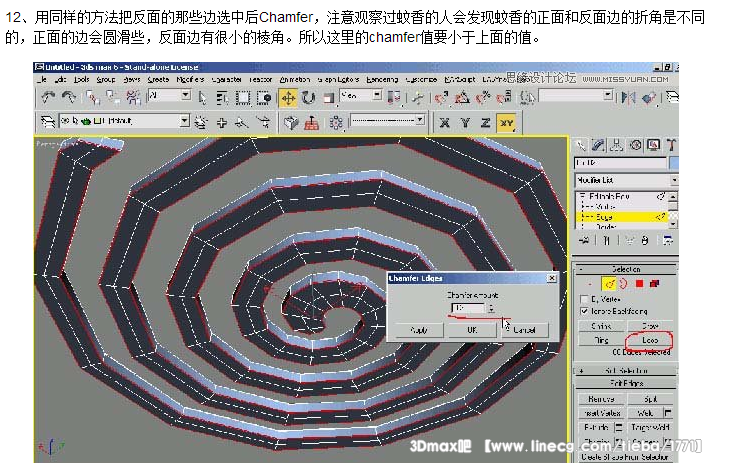Cancel the Chamfer Edges dialog
Image resolution: width=731 pixels, height=463 pixels.
point(524,330)
